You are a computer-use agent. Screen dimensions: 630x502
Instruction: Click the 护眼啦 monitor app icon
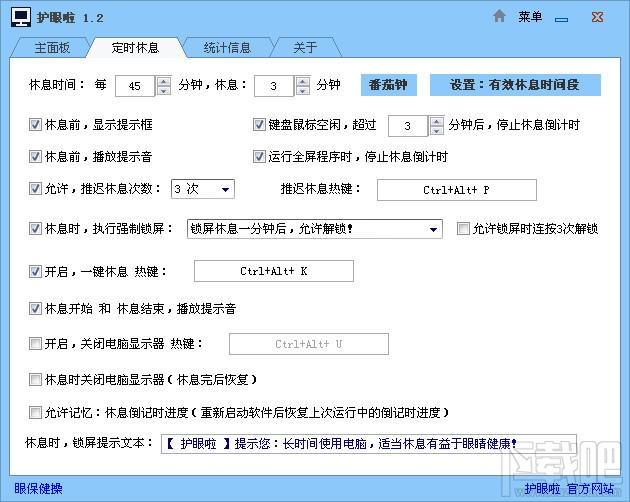pos(20,17)
